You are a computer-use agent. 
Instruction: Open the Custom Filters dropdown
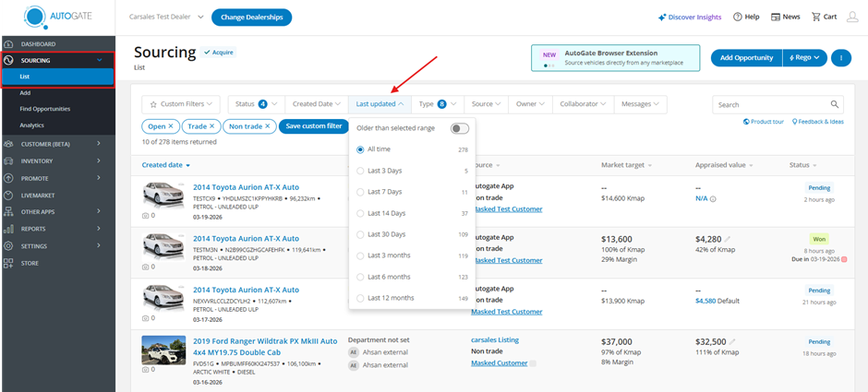coord(184,104)
